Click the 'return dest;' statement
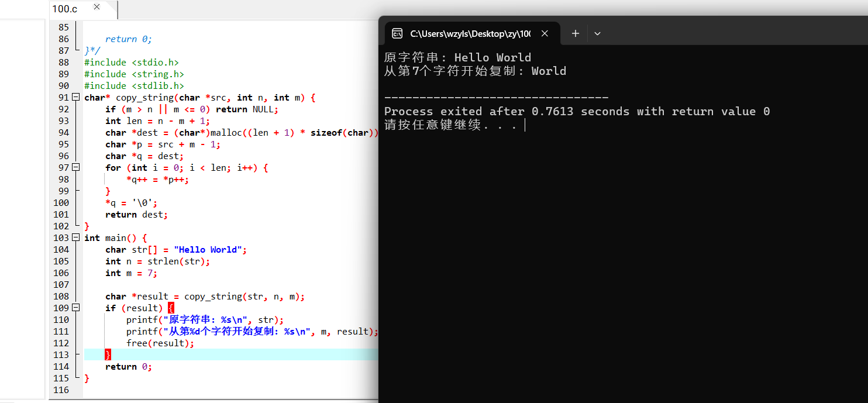 (137, 215)
